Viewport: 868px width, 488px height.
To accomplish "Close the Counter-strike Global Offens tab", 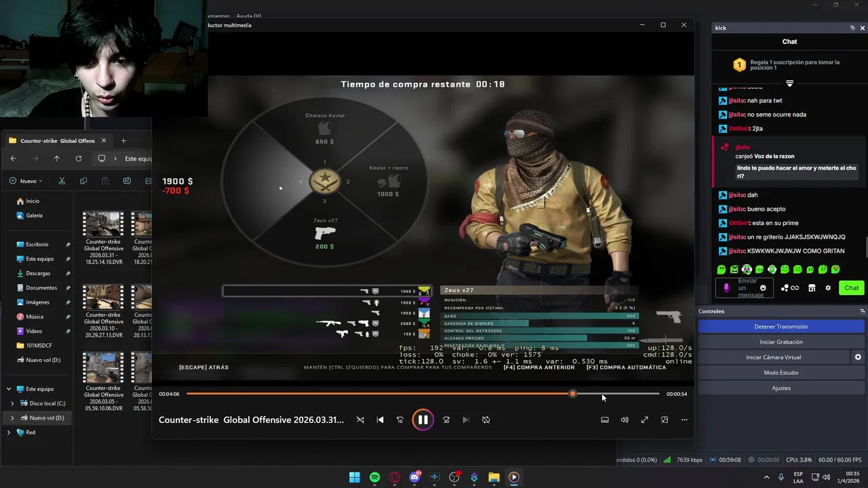I will point(104,141).
